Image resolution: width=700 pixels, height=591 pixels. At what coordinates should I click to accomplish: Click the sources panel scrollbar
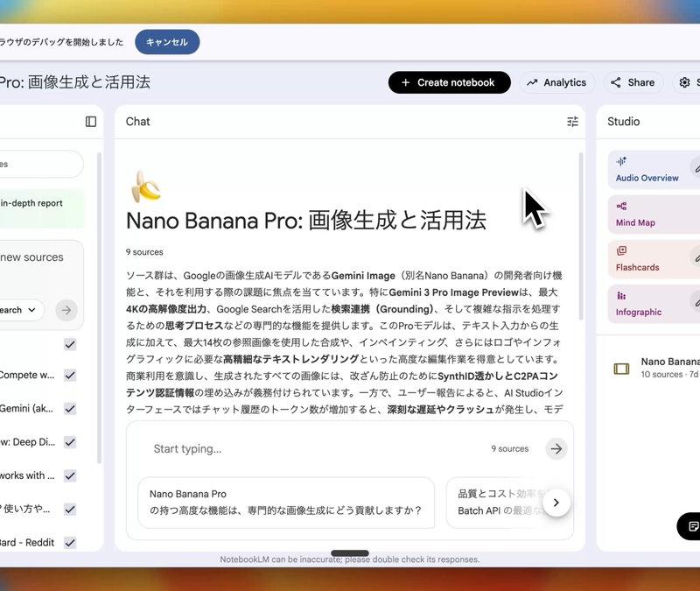tap(99, 308)
